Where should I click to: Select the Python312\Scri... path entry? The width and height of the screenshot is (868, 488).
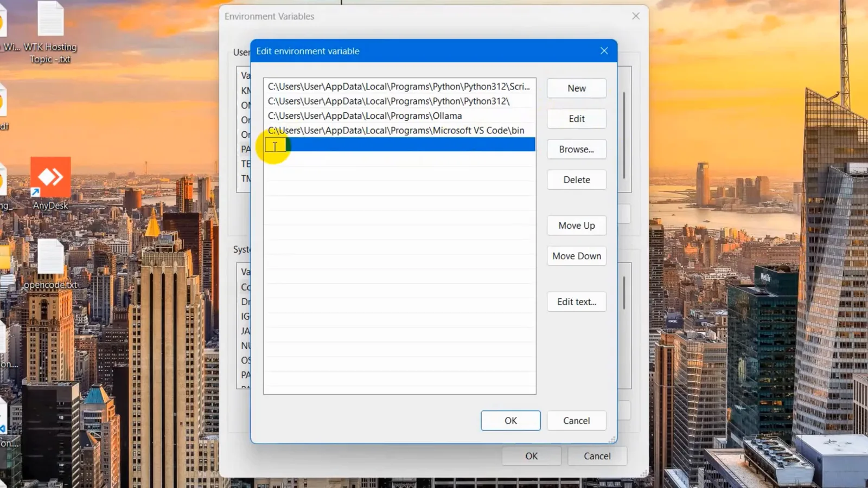coord(400,86)
